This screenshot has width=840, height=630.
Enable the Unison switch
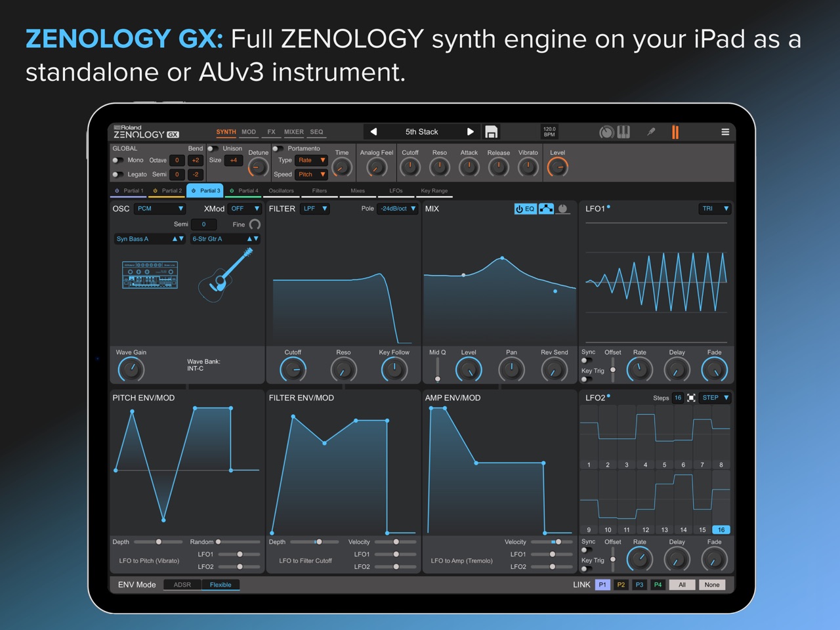213,149
